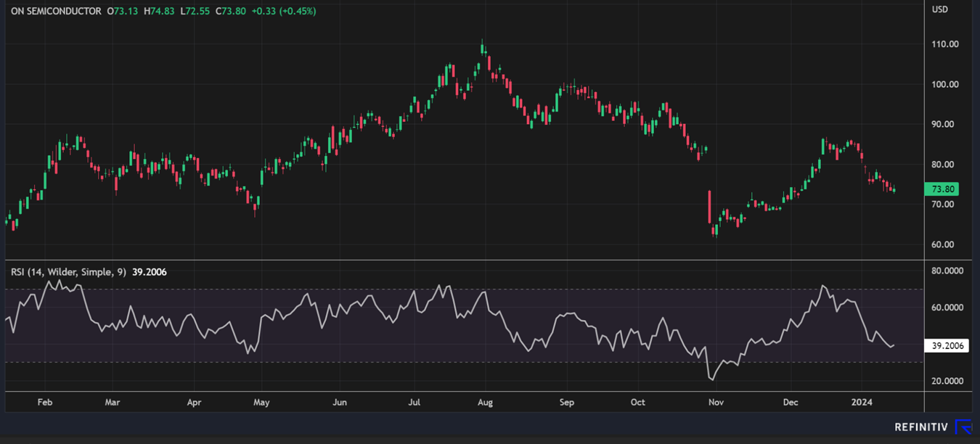Select the Aug label on time axis
The width and height of the screenshot is (980, 444).
(485, 402)
